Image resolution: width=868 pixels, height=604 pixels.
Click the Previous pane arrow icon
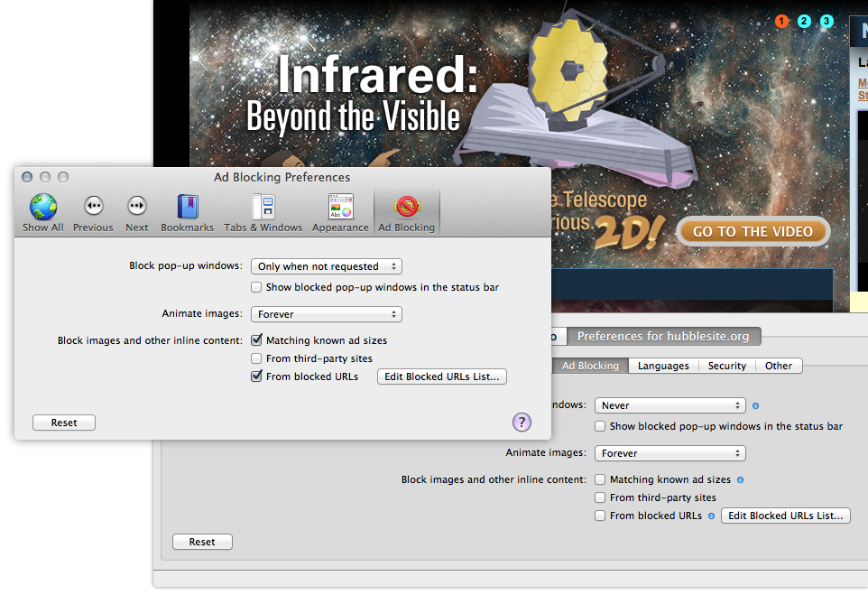[x=93, y=206]
